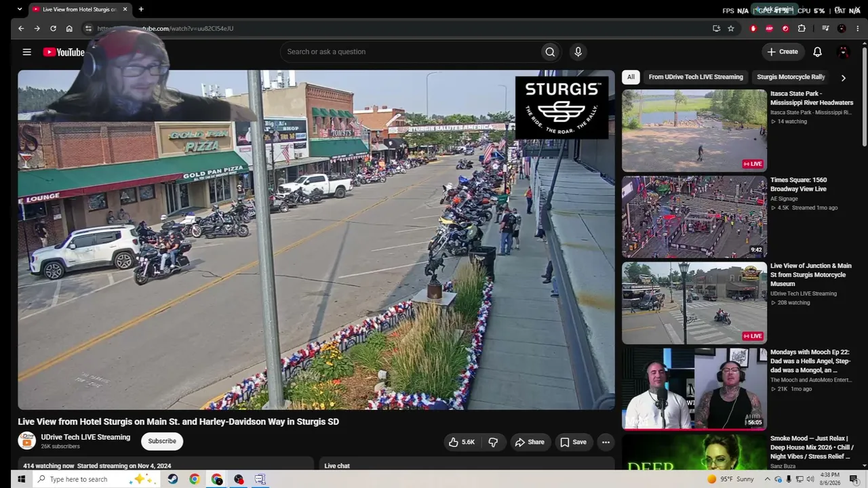Open the site information icon in address bar
The width and height of the screenshot is (868, 488).
(x=87, y=28)
